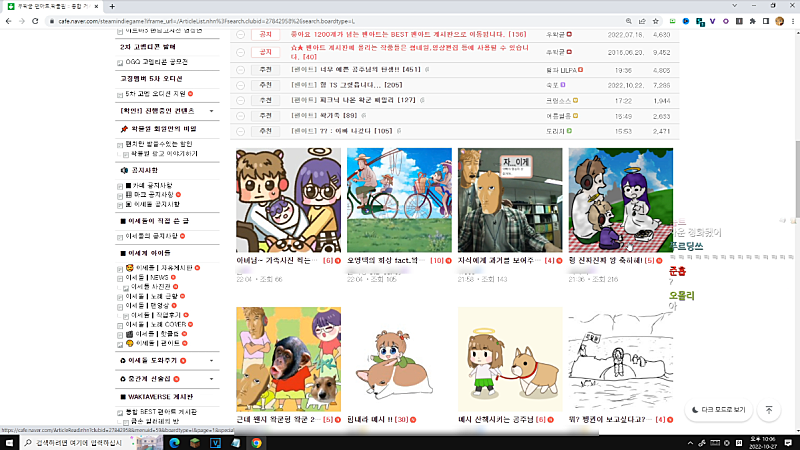Click the circle icon on the [451] post row
The image size is (800, 450).
(241, 70)
